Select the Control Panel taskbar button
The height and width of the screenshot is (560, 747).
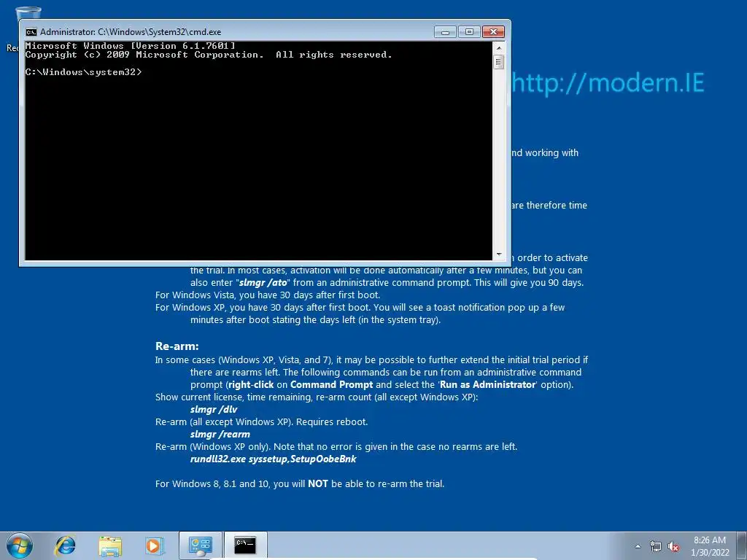tap(201, 545)
